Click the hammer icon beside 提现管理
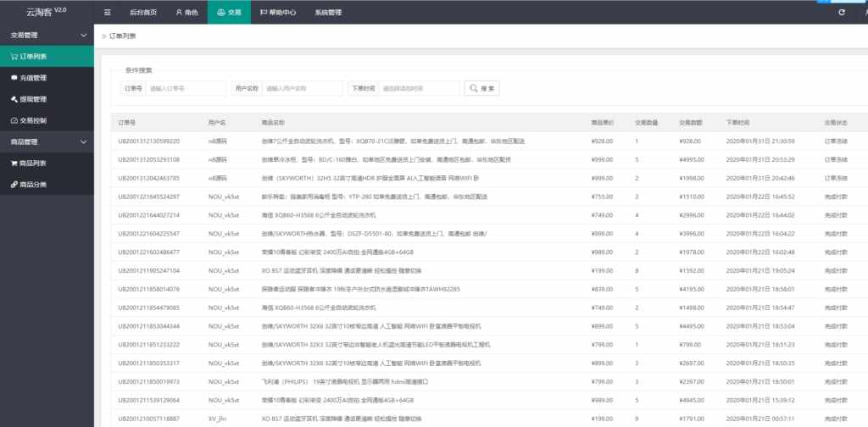The width and height of the screenshot is (868, 427). (x=14, y=100)
